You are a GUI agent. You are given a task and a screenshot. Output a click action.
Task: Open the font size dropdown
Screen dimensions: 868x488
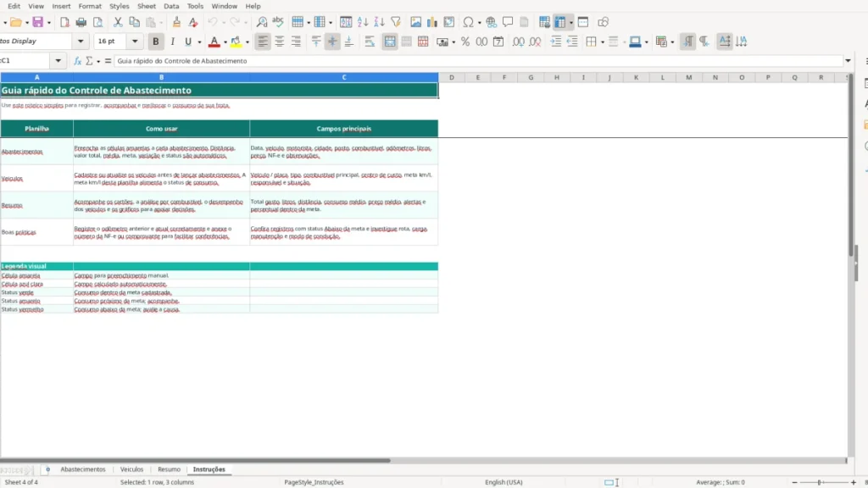click(x=135, y=42)
